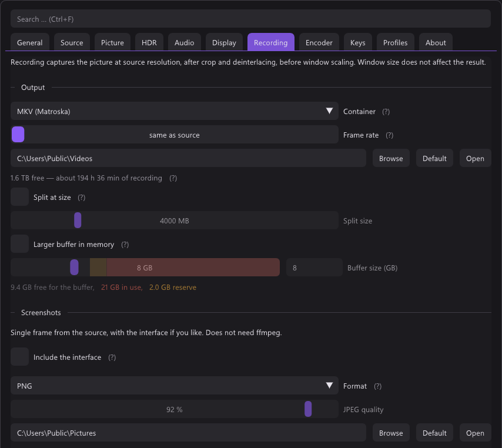Open the PNG screenshot format dropdown

coord(175,386)
